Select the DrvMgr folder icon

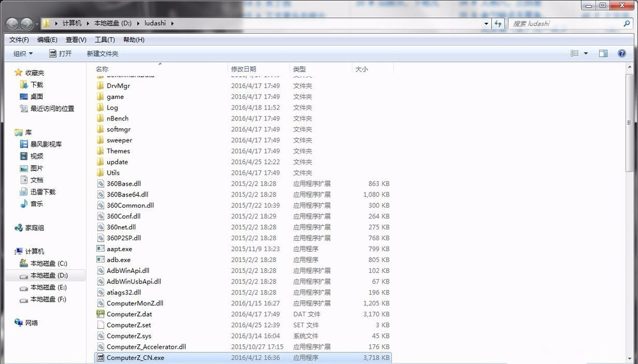[x=101, y=86]
